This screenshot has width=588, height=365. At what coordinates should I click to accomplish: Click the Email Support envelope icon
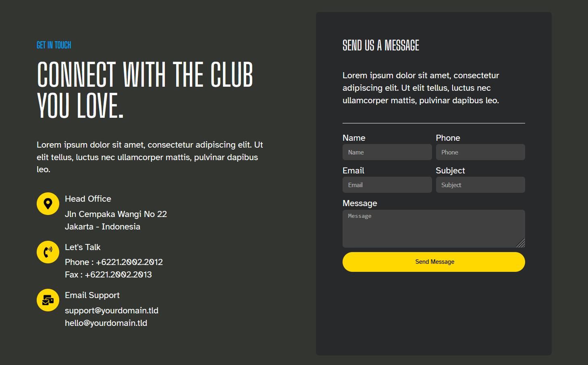pos(48,300)
